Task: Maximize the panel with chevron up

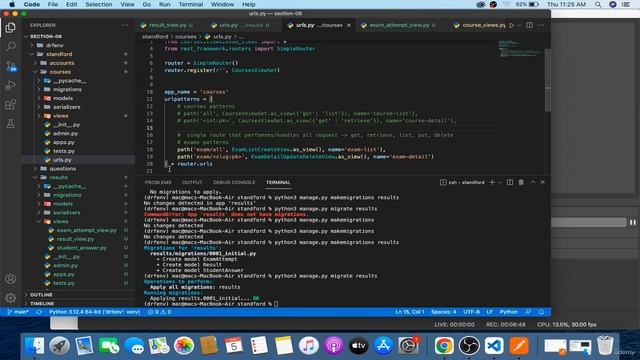Action: (x=533, y=182)
